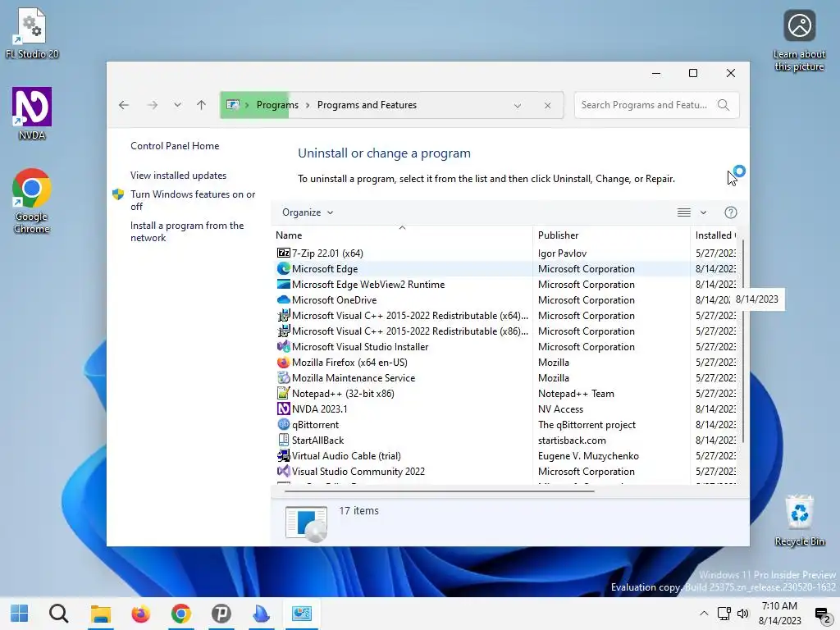Open Control Panel Home link

tap(175, 146)
